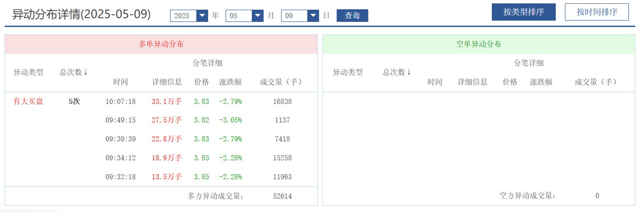Click the volume 16838 cell

[x=282, y=101]
